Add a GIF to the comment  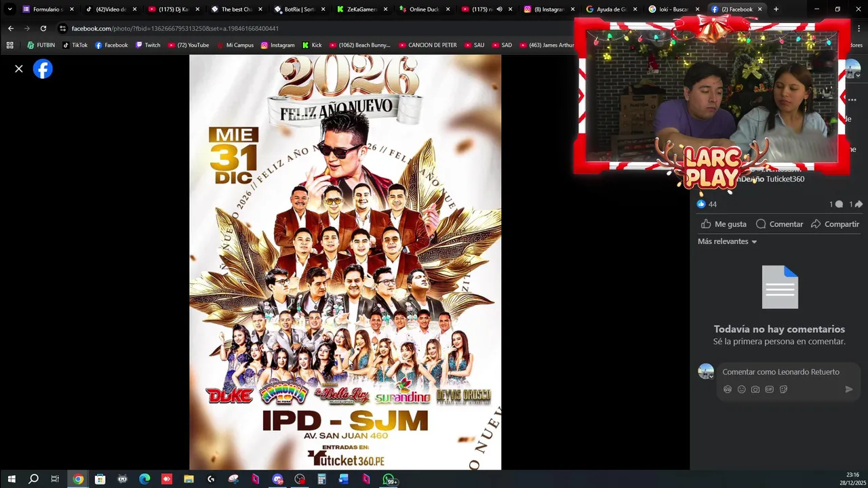[x=769, y=389]
